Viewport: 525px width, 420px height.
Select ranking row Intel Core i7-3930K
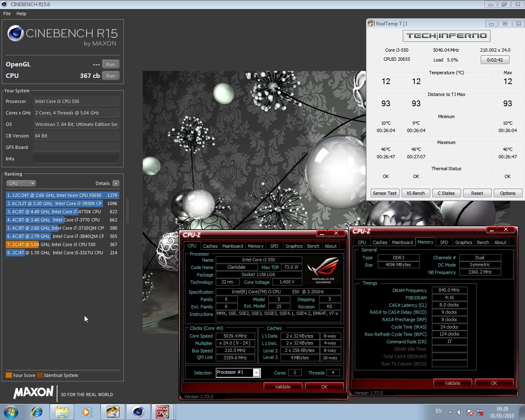(x=62, y=203)
